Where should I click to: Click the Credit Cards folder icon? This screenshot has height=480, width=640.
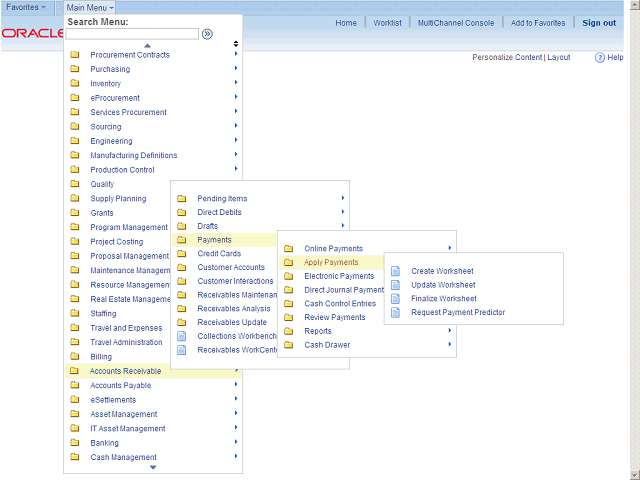pyautogui.click(x=182, y=253)
